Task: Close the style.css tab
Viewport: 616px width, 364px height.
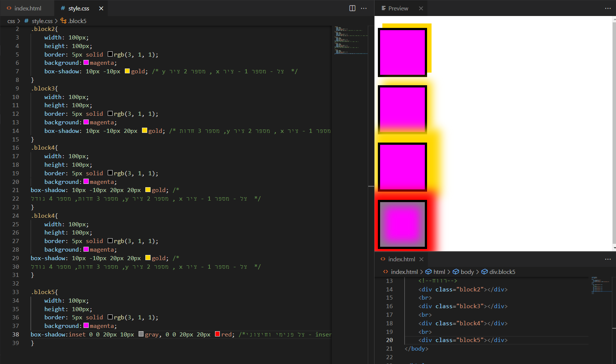Action: coord(101,8)
